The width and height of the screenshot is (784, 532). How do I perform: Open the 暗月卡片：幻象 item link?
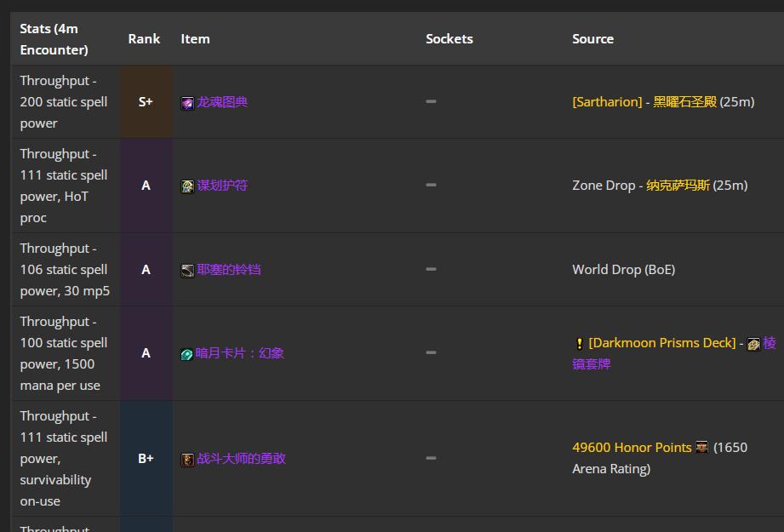[x=240, y=353]
